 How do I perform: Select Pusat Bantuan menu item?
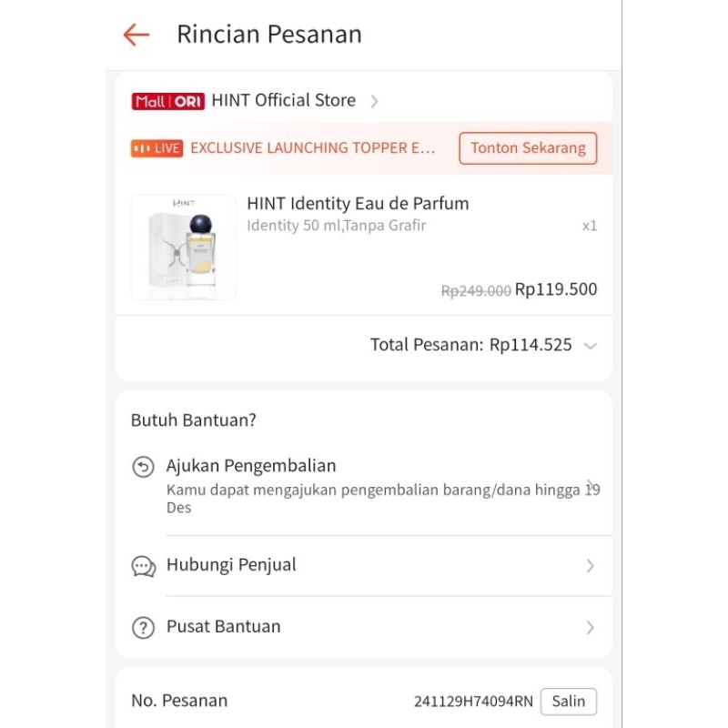[x=223, y=627]
